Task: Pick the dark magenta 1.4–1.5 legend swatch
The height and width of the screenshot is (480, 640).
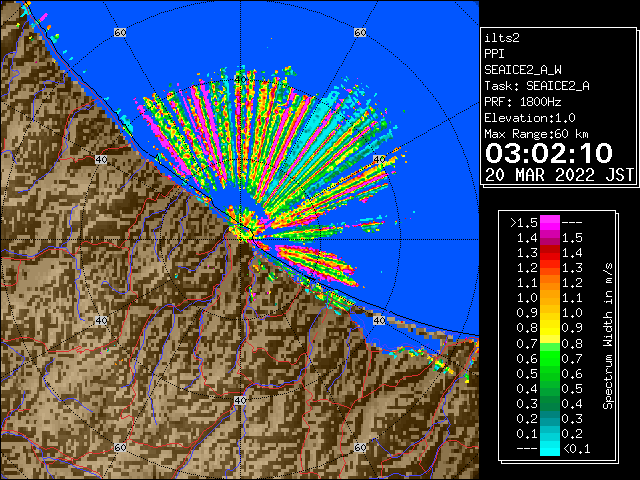Action: pos(550,238)
